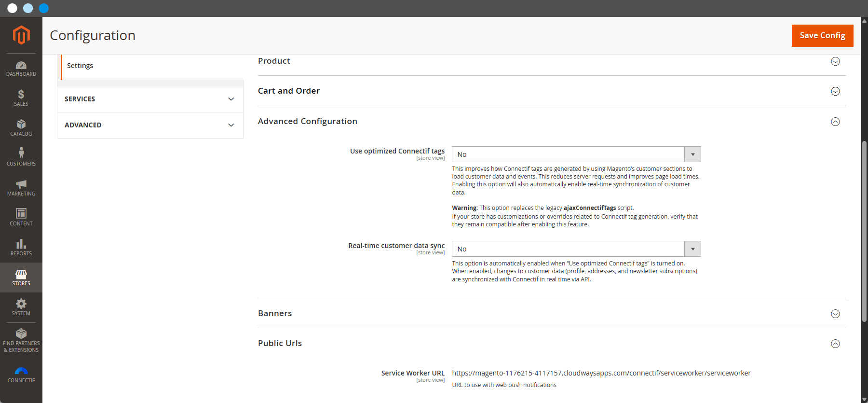Click the Use optimized Connectif tags label
The image size is (868, 403).
(397, 151)
